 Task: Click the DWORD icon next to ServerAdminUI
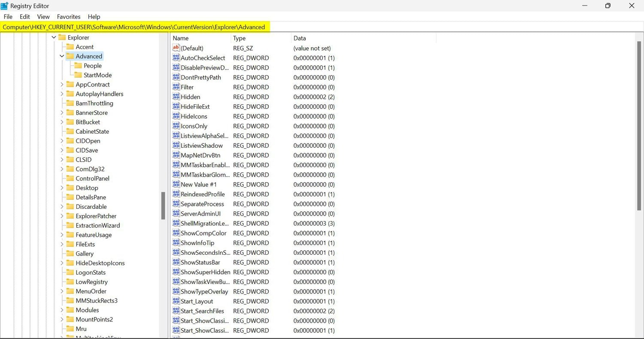click(176, 214)
